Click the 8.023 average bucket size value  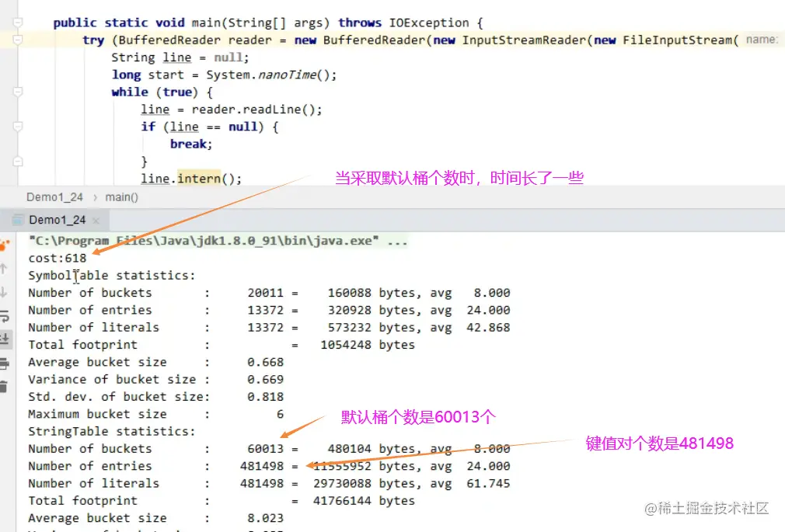(x=265, y=518)
